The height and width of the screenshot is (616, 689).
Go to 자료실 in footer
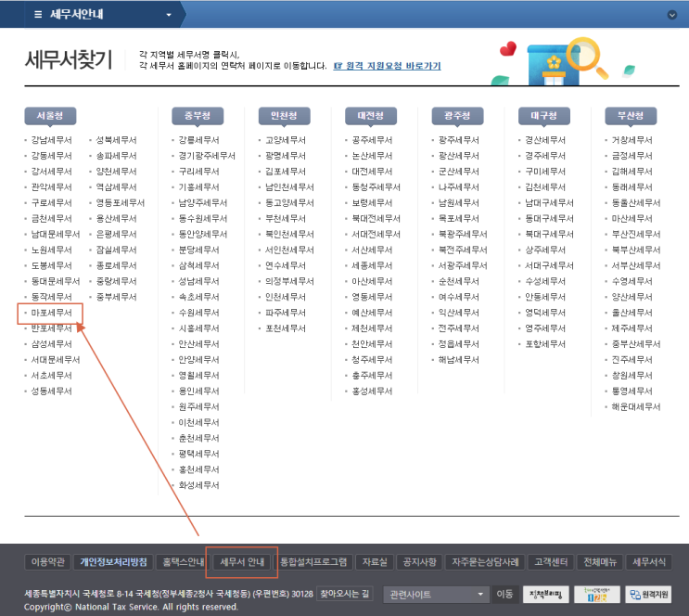click(x=375, y=562)
